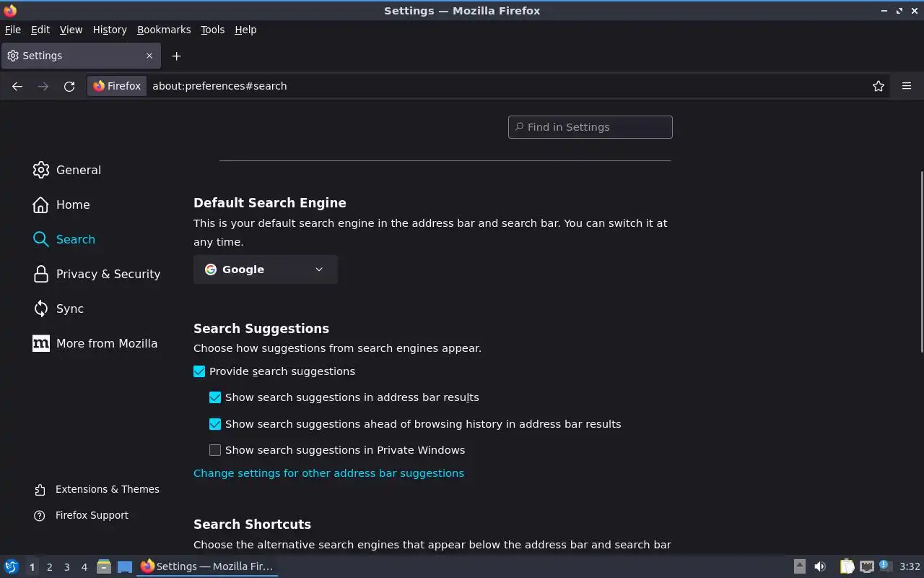Click the forward navigation arrow
924x578 pixels.
coord(43,86)
